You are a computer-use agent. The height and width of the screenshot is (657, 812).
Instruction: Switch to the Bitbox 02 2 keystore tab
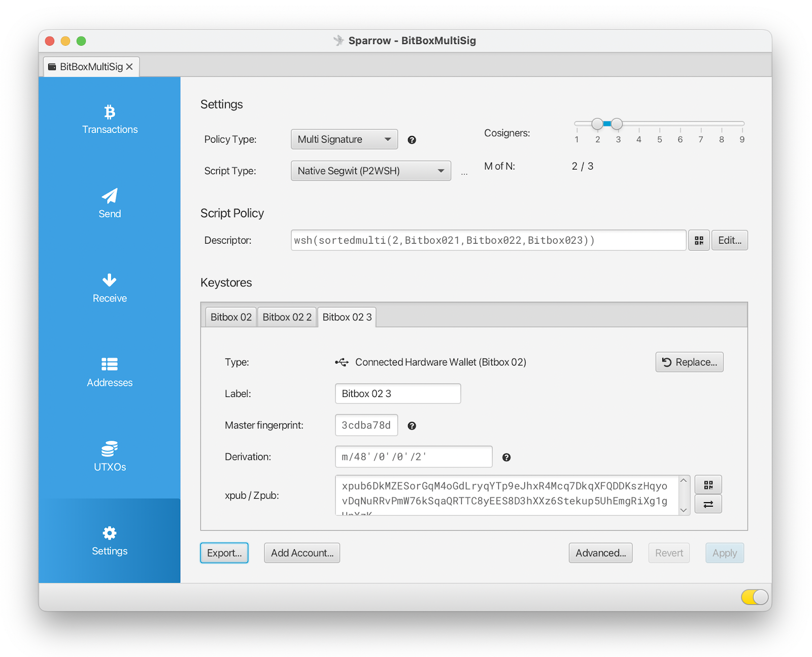click(x=287, y=317)
